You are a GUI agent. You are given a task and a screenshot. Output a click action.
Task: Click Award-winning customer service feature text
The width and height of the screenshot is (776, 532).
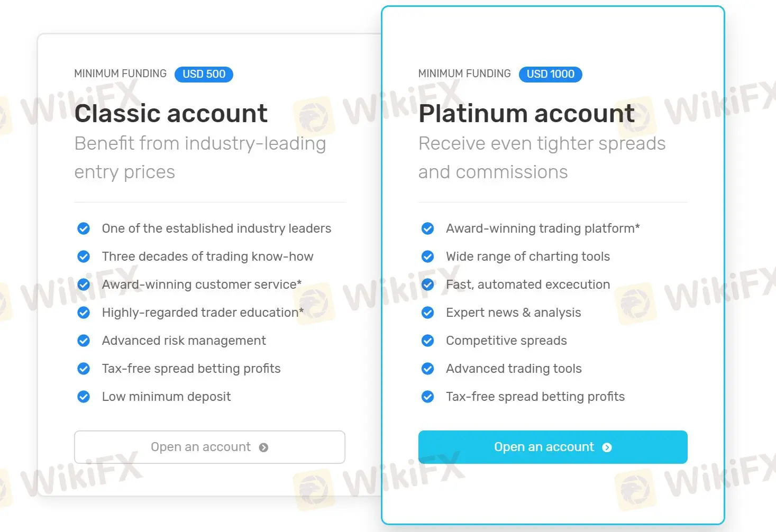(x=202, y=285)
